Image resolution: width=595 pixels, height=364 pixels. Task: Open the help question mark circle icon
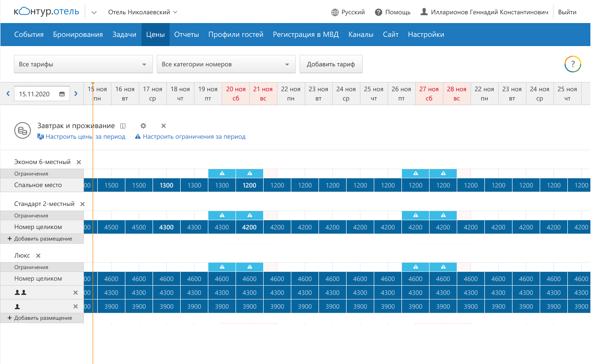pyautogui.click(x=573, y=64)
